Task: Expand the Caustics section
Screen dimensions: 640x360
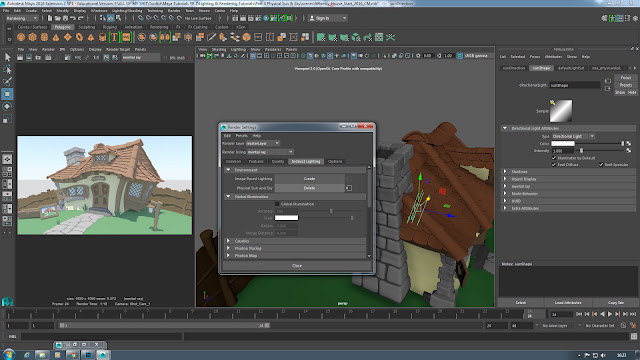Action: [228, 241]
